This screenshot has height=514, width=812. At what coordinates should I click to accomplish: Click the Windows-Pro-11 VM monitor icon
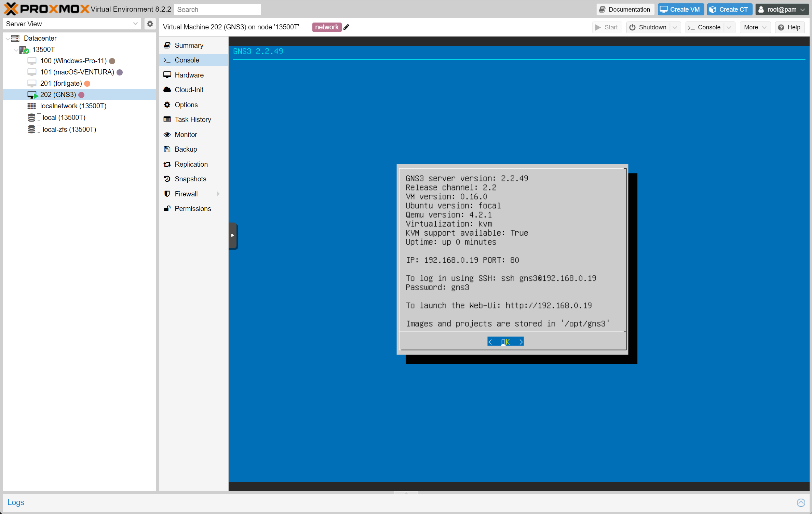click(32, 61)
